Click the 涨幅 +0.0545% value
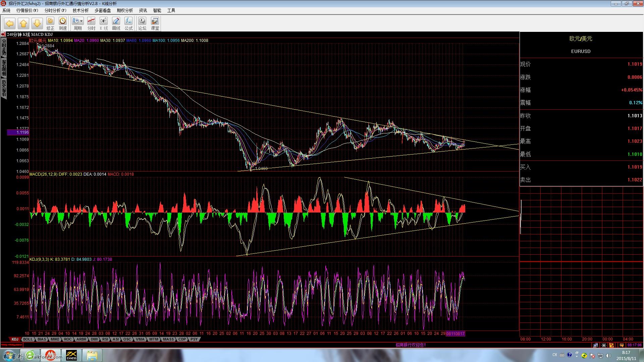The width and height of the screenshot is (644, 362). (632, 90)
